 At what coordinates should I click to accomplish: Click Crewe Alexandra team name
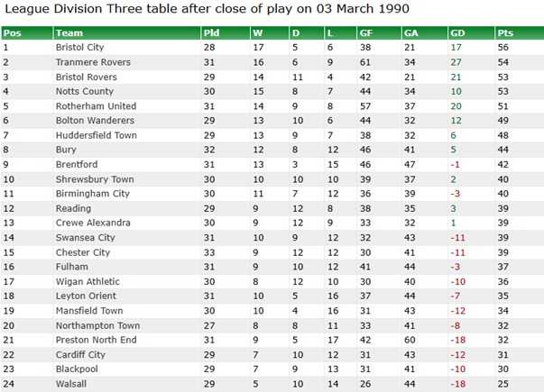93,223
